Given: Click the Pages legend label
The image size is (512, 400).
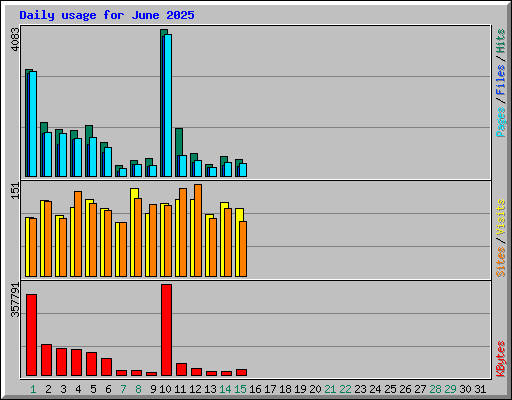Looking at the screenshot, I should 501,122.
